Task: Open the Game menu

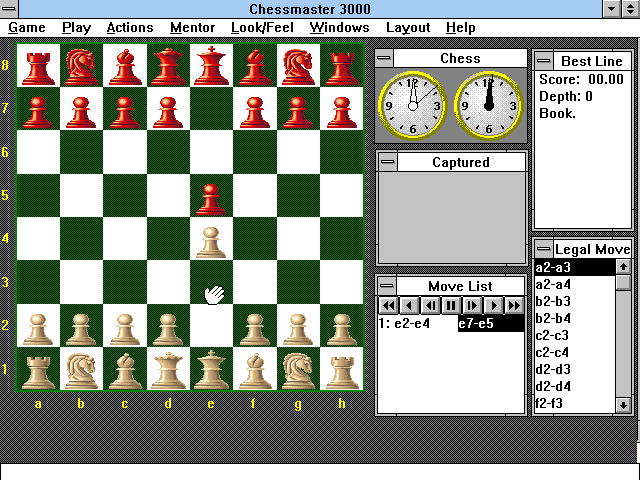Action: point(27,27)
